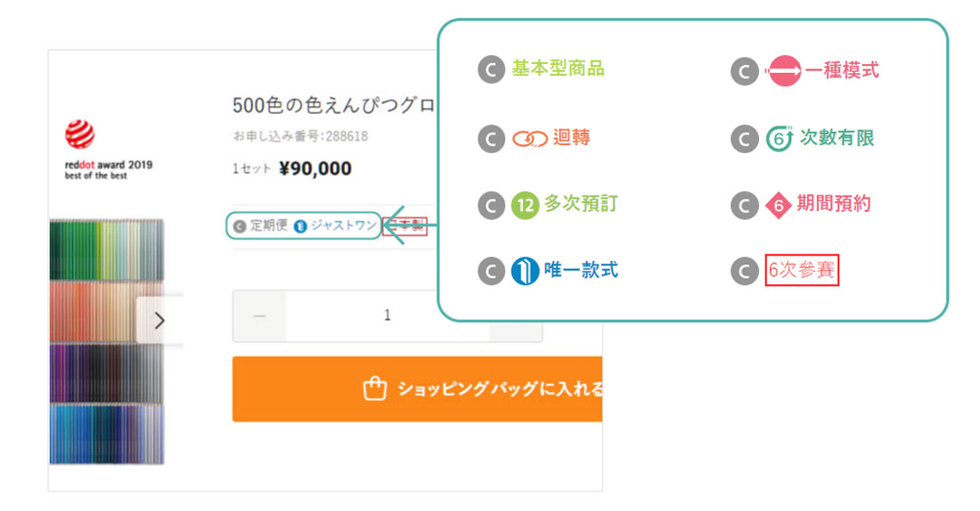Click the 定期便 tag label
The height and width of the screenshot is (511, 980).
[x=261, y=225]
